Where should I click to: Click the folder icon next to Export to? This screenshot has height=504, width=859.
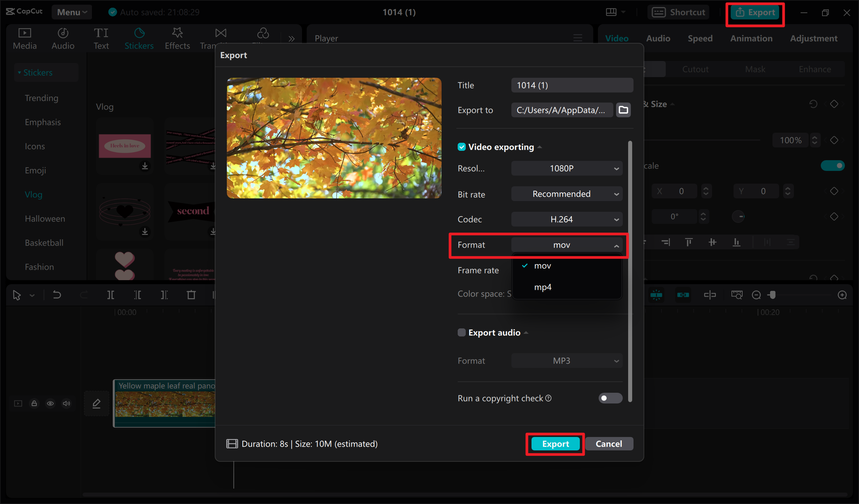pos(623,110)
